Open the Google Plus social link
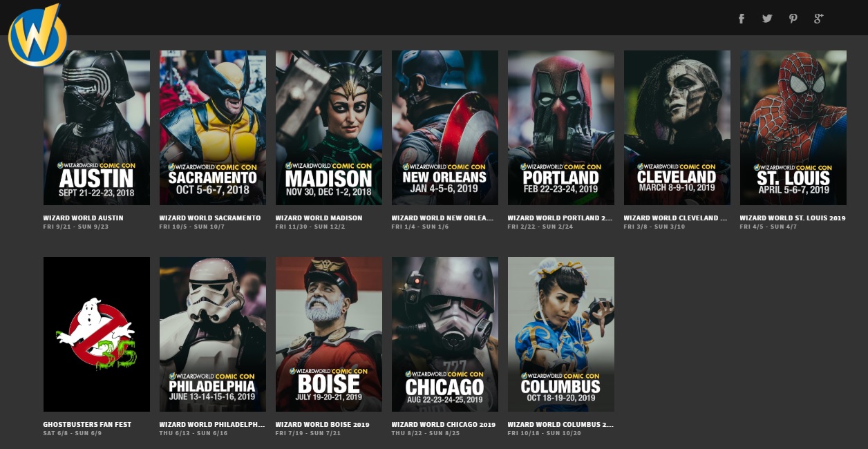The height and width of the screenshot is (449, 868). pos(818,19)
